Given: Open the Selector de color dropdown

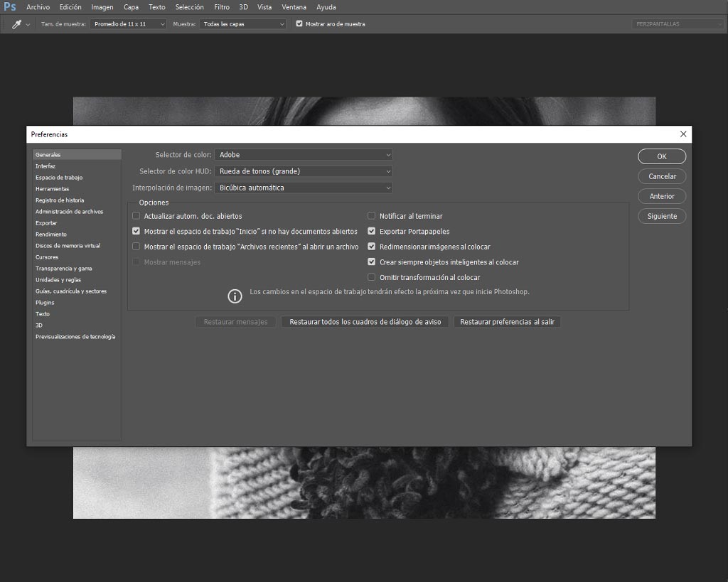Looking at the screenshot, I should tap(304, 154).
